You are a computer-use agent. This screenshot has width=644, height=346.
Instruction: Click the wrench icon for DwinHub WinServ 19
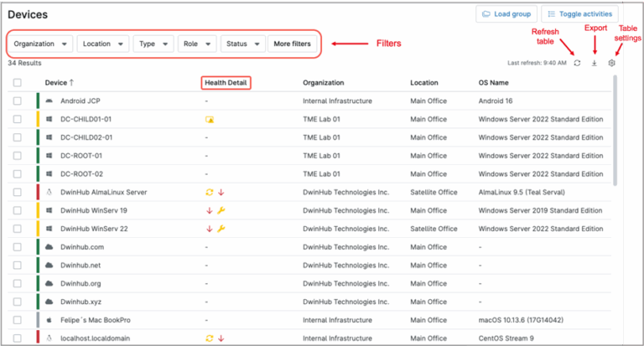[x=221, y=210]
